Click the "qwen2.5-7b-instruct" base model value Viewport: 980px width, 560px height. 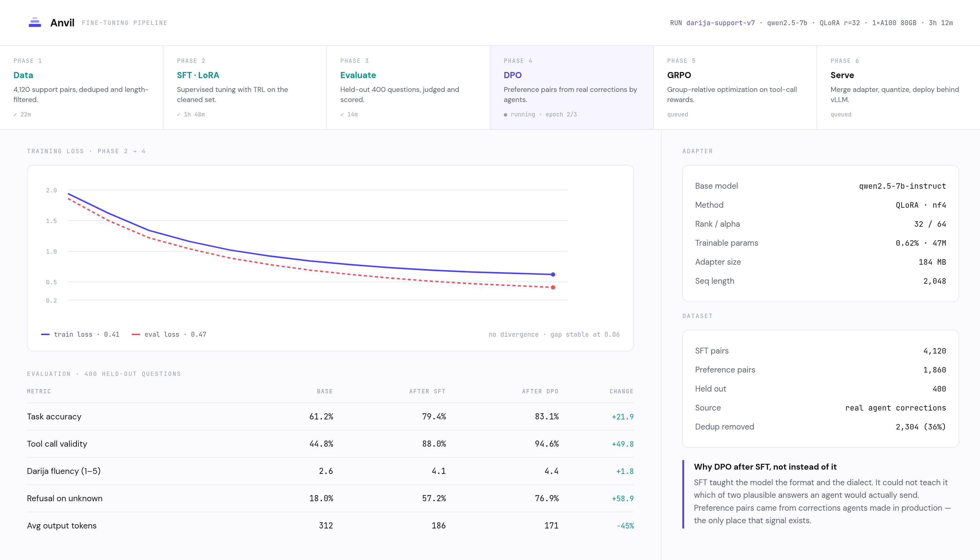point(902,186)
